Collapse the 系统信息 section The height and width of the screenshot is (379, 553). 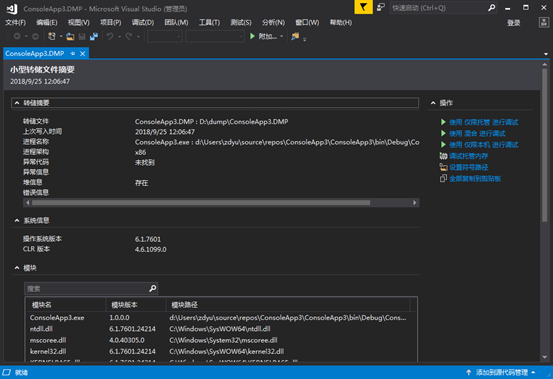pyautogui.click(x=17, y=220)
